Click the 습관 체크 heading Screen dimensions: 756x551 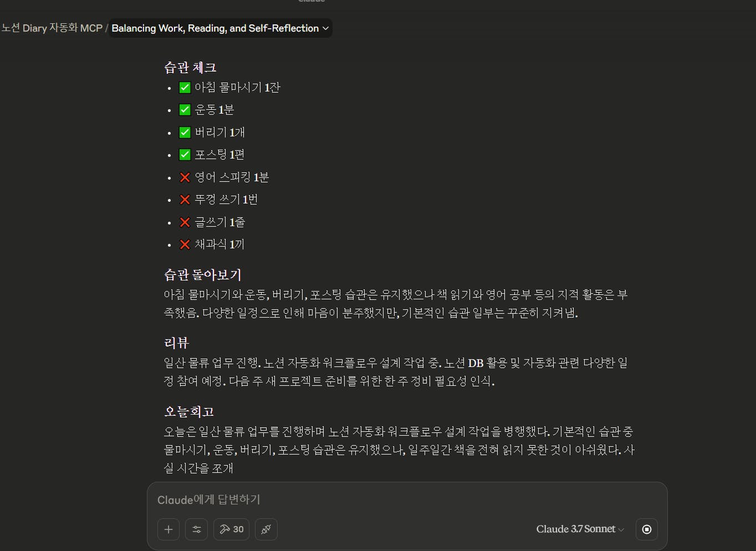pos(190,68)
